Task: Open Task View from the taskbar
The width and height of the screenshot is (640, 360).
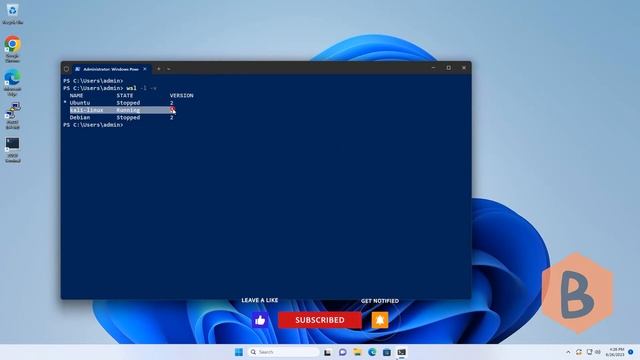Action: (x=327, y=352)
